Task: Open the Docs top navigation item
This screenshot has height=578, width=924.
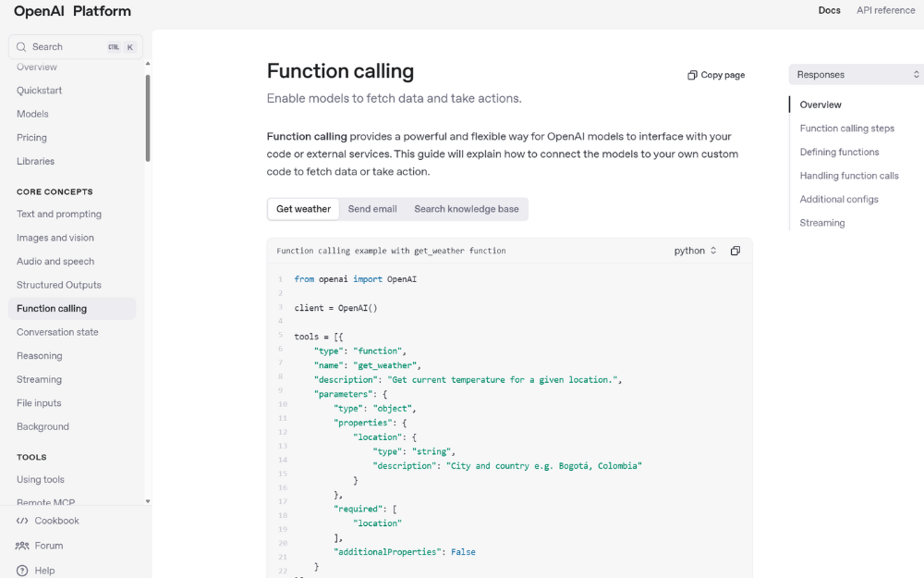Action: coord(829,10)
